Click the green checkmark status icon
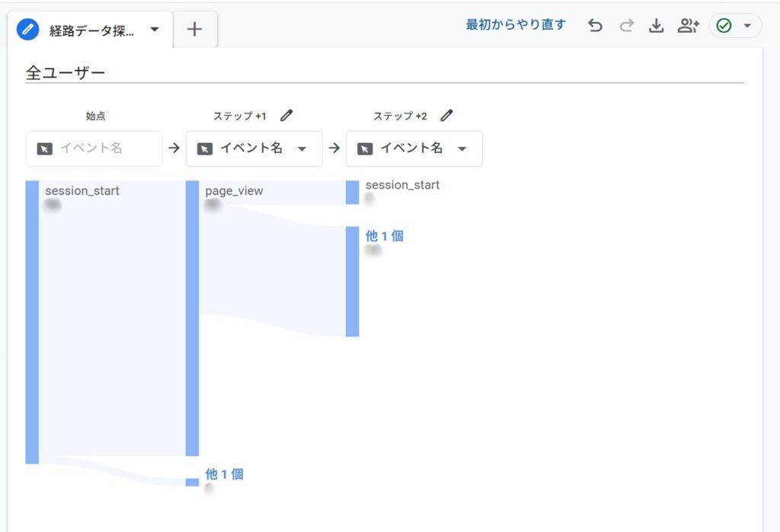This screenshot has height=532, width=780. (x=724, y=26)
